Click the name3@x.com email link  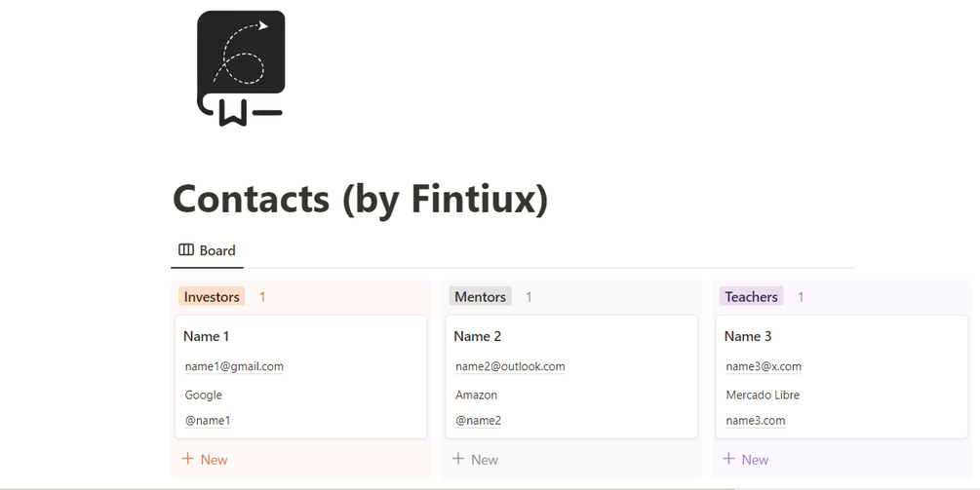(x=764, y=366)
